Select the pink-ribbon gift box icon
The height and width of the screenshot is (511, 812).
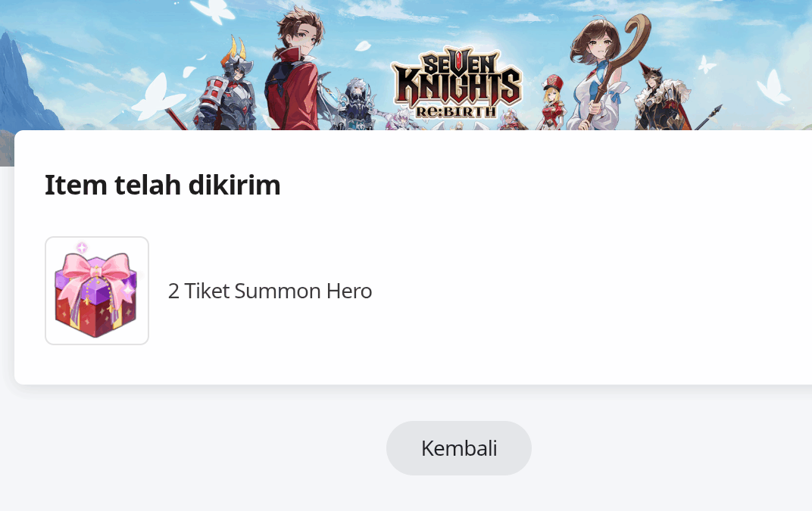click(x=97, y=291)
